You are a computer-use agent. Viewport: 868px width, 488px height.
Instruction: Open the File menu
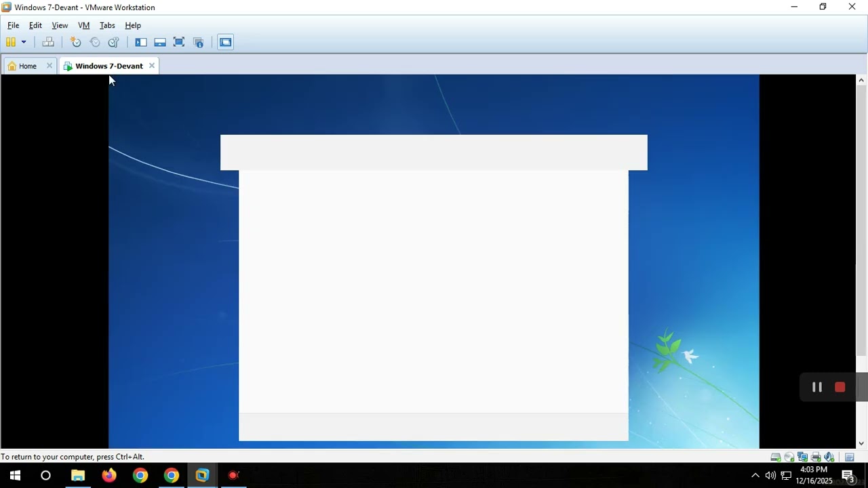click(x=13, y=25)
